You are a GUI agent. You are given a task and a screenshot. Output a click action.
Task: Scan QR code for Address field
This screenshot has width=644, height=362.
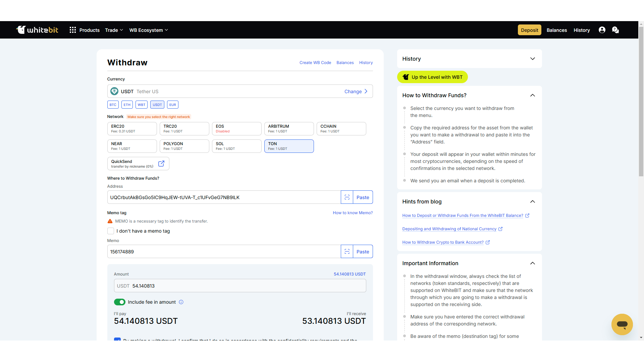point(347,197)
